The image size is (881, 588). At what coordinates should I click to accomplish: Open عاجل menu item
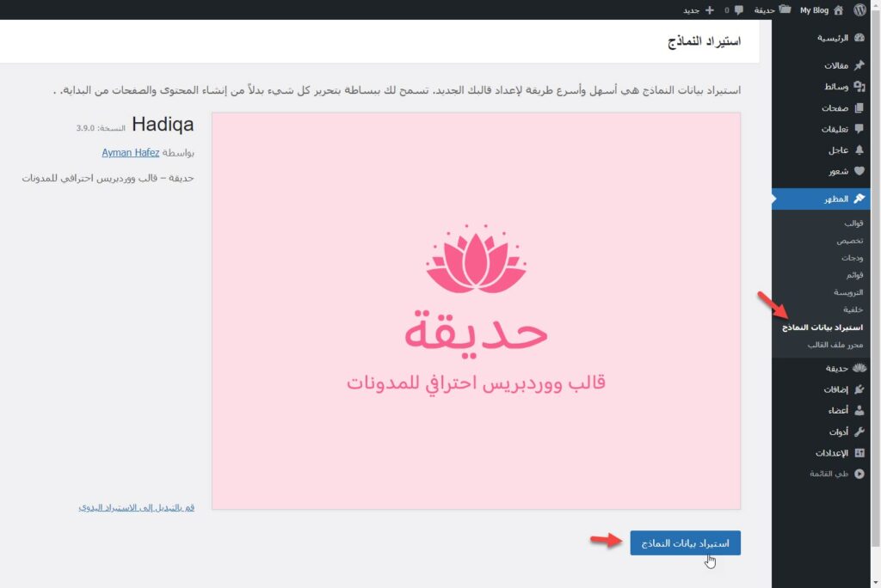click(x=838, y=150)
